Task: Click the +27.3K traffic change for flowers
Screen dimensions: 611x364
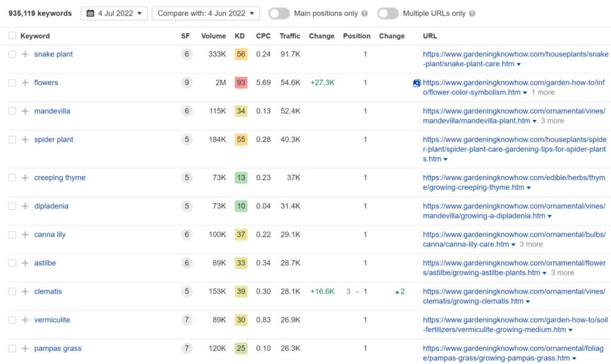Action: point(322,82)
